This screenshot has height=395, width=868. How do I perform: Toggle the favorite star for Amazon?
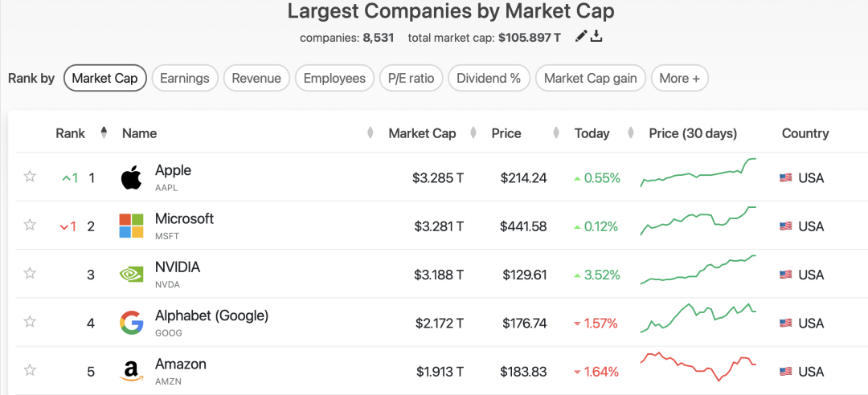(x=30, y=370)
